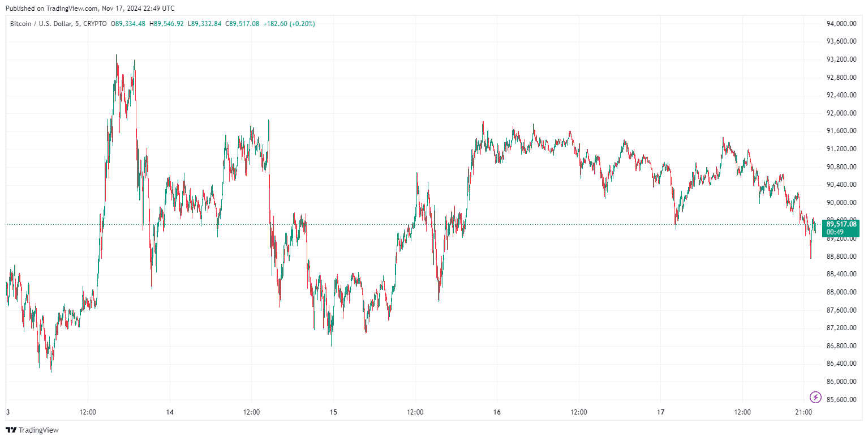Click the high value H89,546.92
Screen dimensions: 868x440
pos(166,24)
